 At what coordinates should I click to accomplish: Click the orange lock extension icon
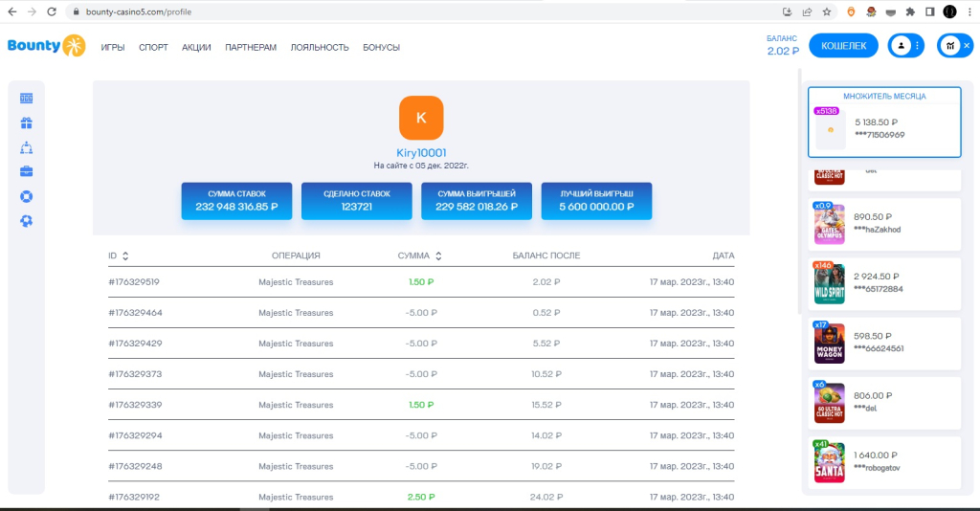coord(851,11)
